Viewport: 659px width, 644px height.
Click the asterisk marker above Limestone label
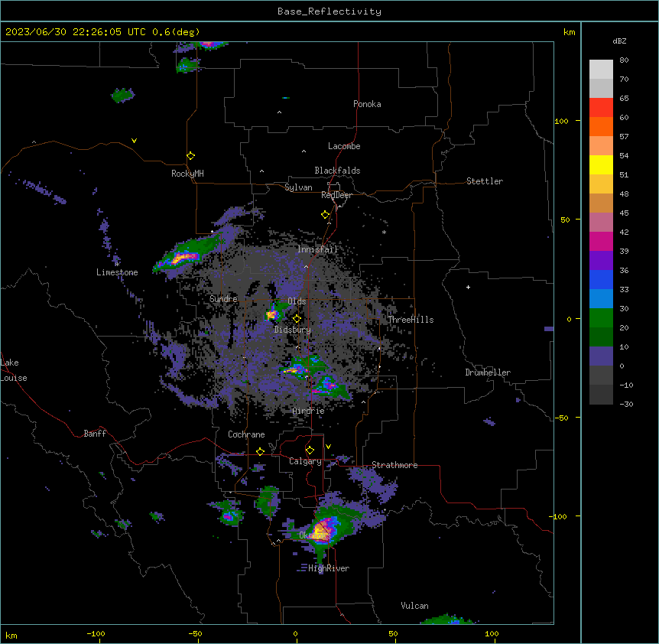[117, 264]
